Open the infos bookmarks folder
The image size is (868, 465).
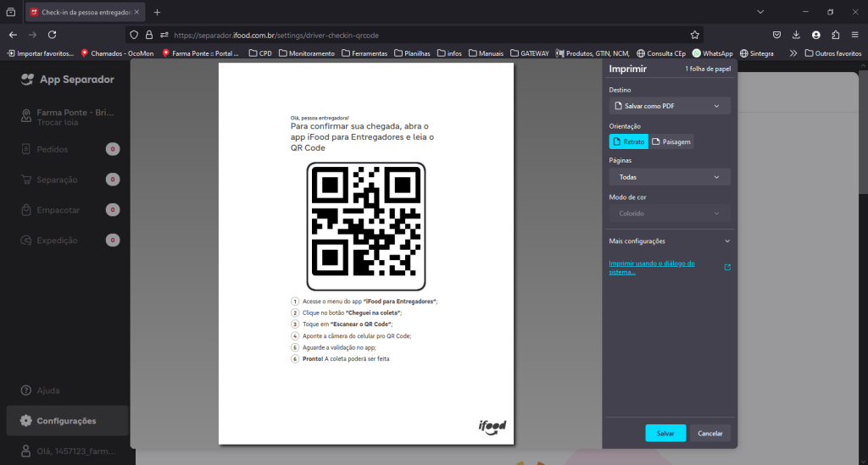(x=449, y=53)
